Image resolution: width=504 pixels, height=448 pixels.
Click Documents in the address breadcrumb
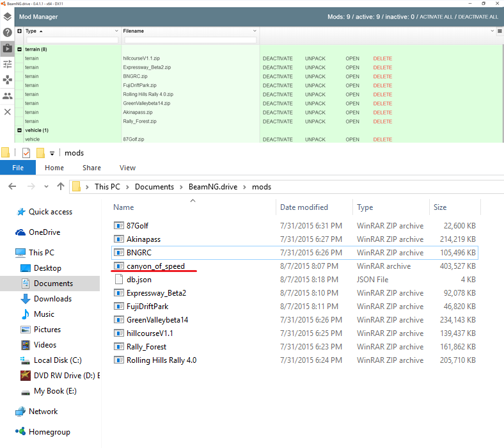(x=154, y=187)
